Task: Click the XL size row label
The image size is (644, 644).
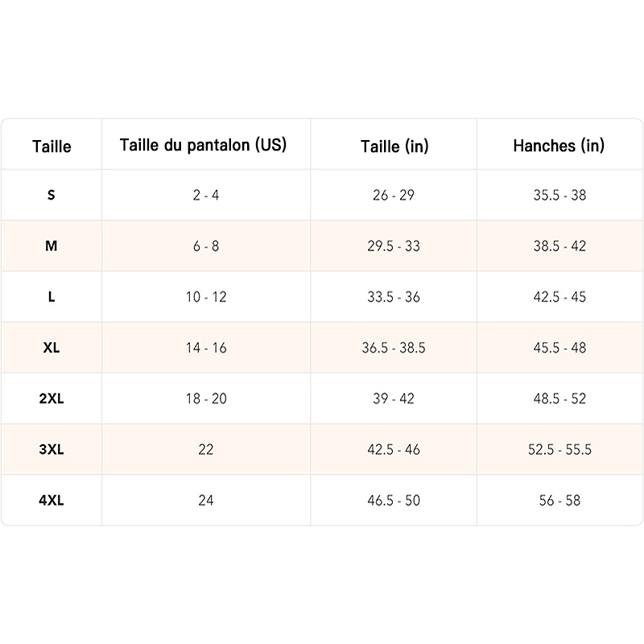Action: (52, 348)
